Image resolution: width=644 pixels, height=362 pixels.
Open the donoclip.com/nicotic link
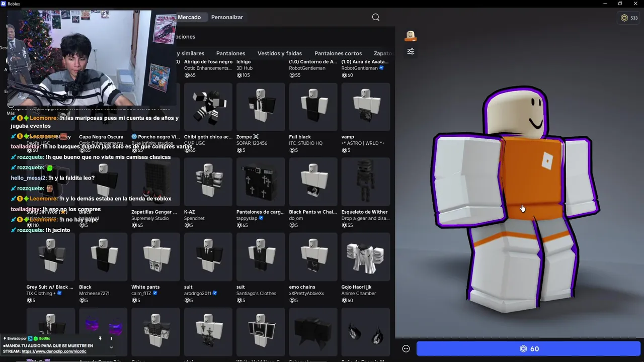(54, 351)
